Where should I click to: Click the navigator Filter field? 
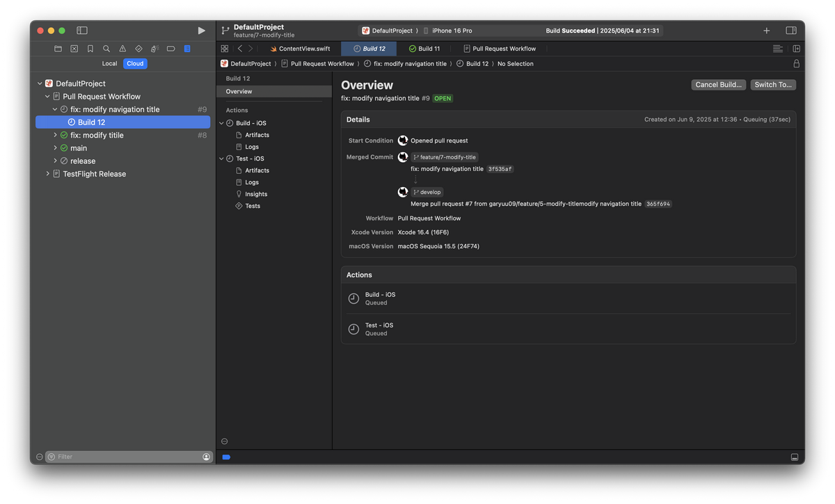[129, 457]
